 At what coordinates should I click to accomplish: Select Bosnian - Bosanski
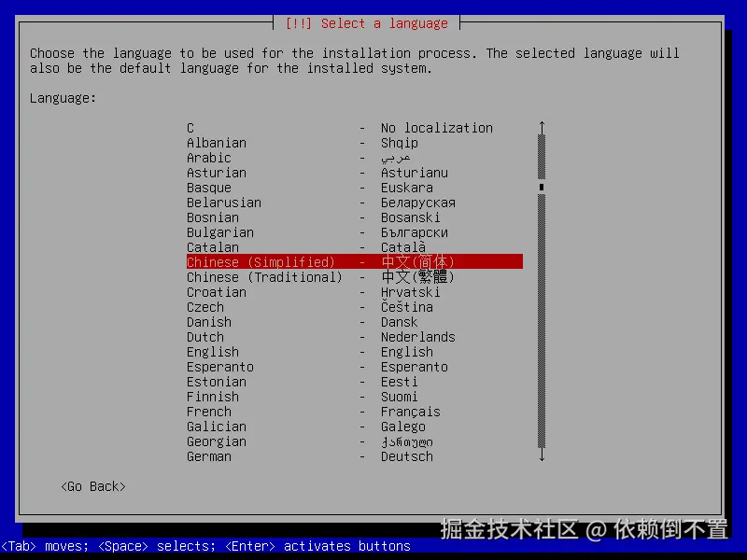355,217
